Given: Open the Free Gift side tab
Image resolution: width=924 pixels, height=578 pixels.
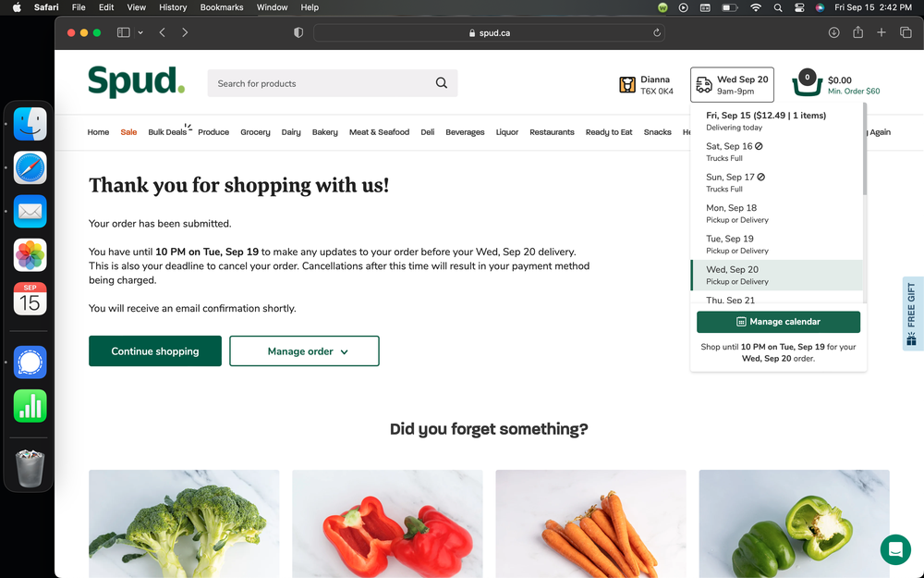Looking at the screenshot, I should (912, 314).
